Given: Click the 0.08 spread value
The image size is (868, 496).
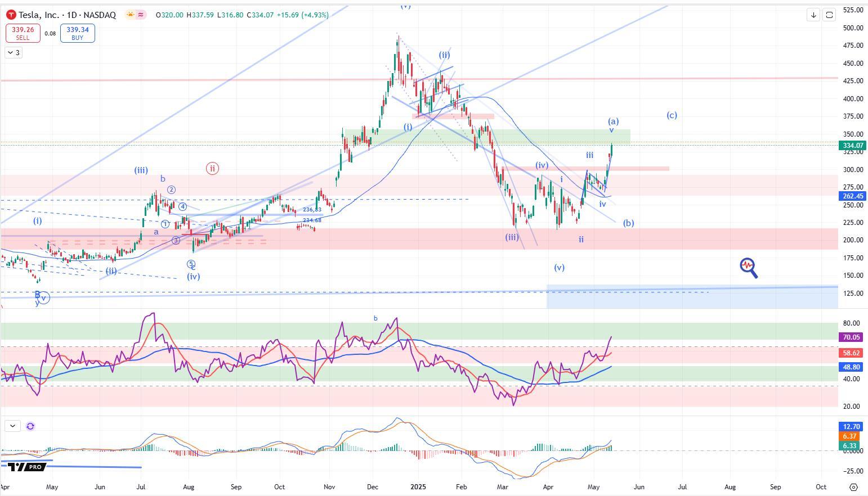Looking at the screenshot, I should pos(50,34).
